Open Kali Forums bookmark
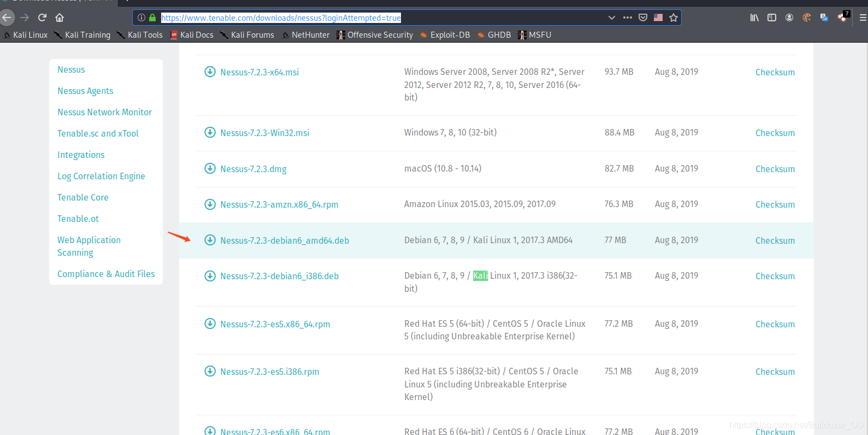 coord(247,35)
